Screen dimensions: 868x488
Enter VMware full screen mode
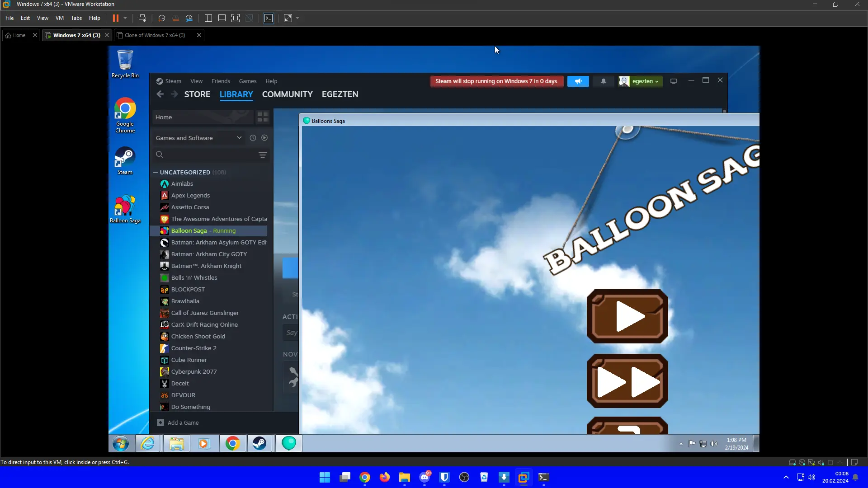coord(236,18)
